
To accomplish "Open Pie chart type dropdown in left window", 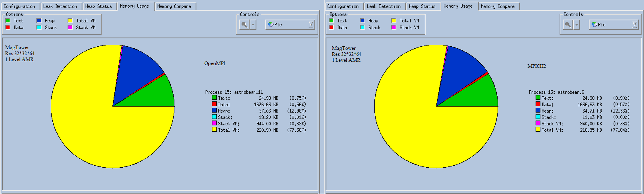I will tap(290, 25).
